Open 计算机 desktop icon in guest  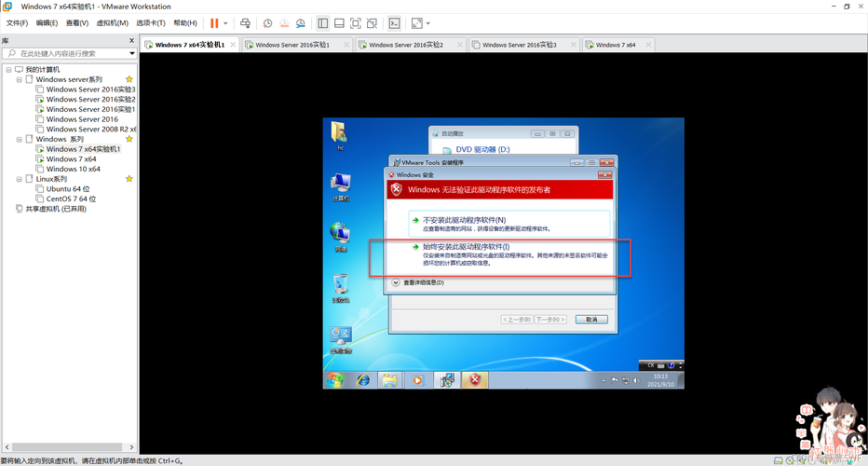(x=341, y=186)
